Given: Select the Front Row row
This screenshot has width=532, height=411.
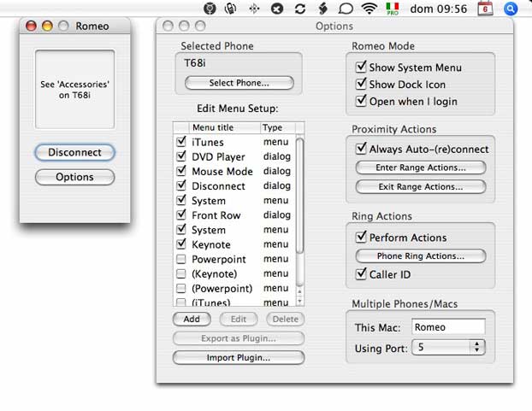Looking at the screenshot, I should pyautogui.click(x=234, y=214).
